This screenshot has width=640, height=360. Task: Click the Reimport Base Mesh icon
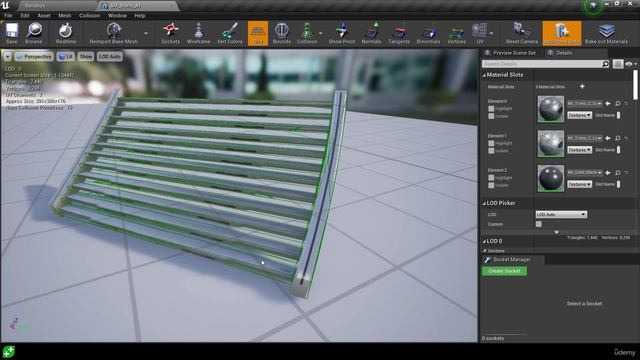click(113, 33)
